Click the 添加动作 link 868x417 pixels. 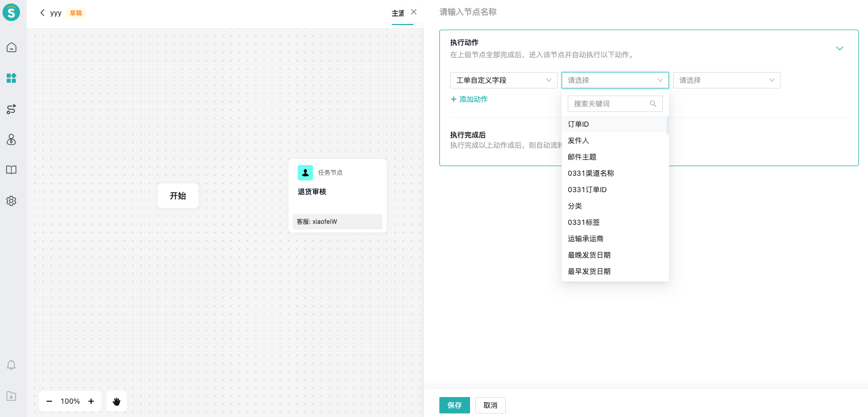469,99
